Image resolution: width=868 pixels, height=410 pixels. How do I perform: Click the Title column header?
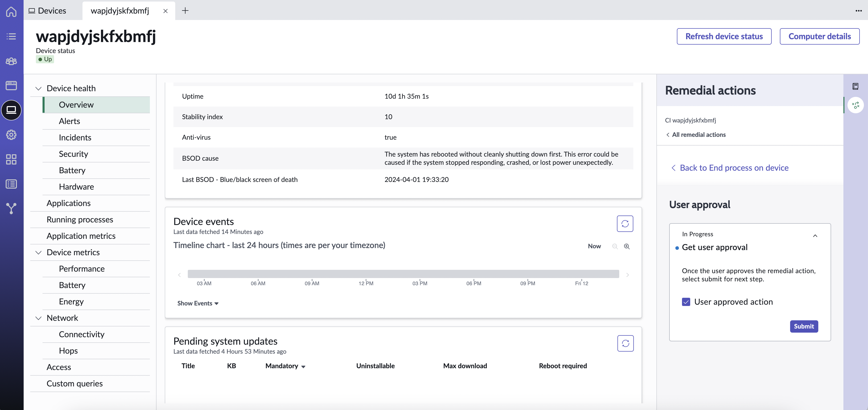coord(188,366)
